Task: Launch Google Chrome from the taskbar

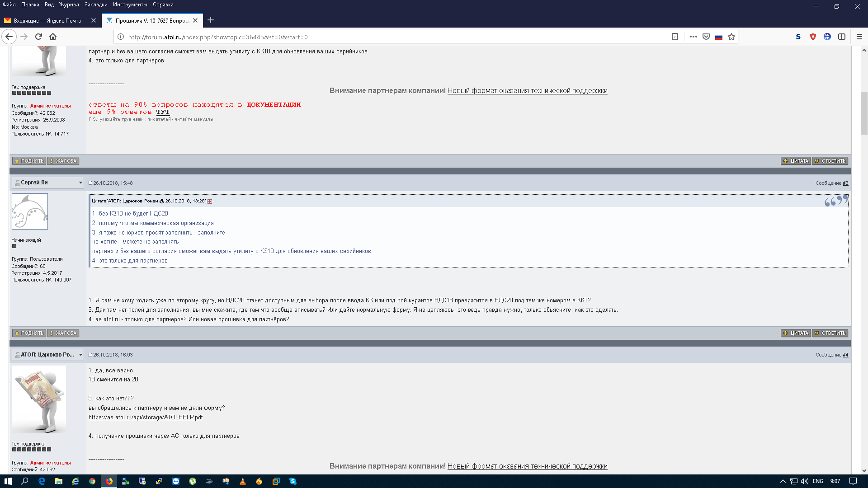Action: click(92, 481)
